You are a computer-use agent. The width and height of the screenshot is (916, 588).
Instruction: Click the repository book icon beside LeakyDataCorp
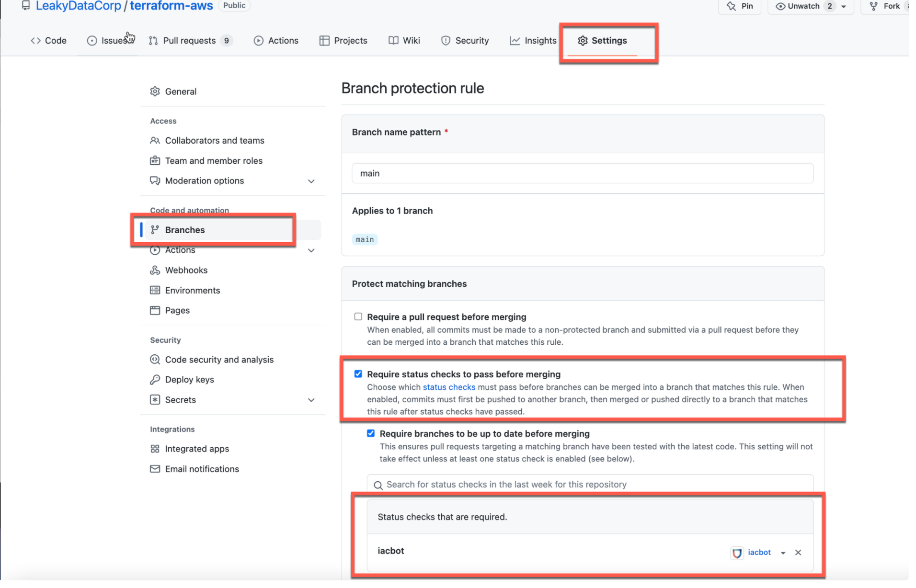click(x=25, y=5)
